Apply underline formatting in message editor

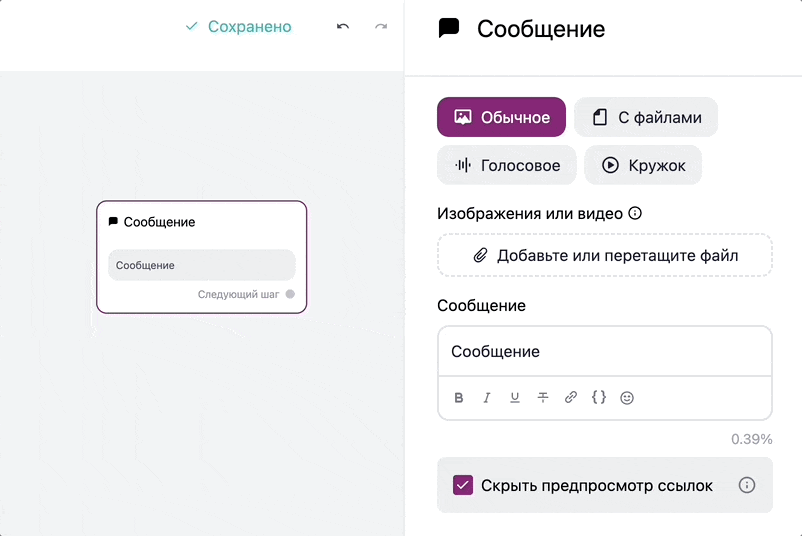(515, 398)
